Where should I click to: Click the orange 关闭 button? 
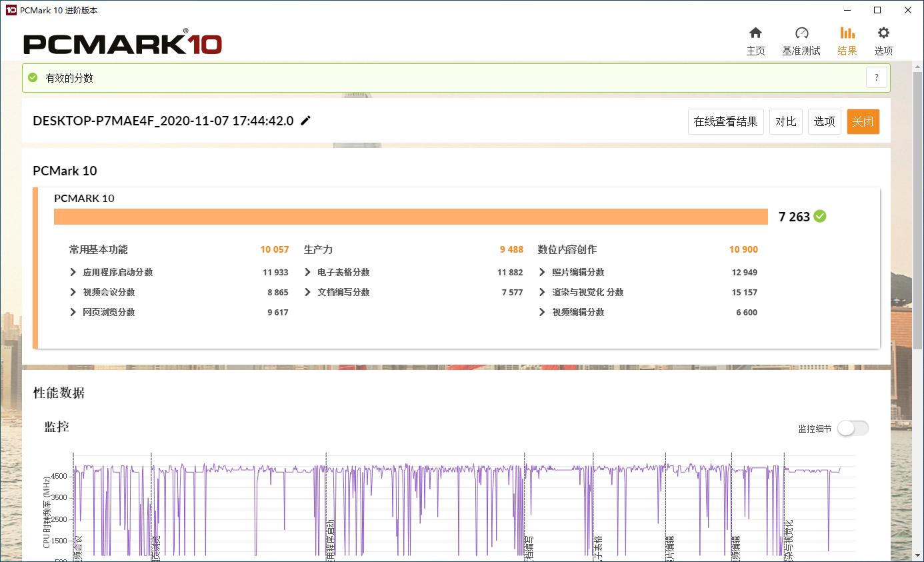pos(863,121)
